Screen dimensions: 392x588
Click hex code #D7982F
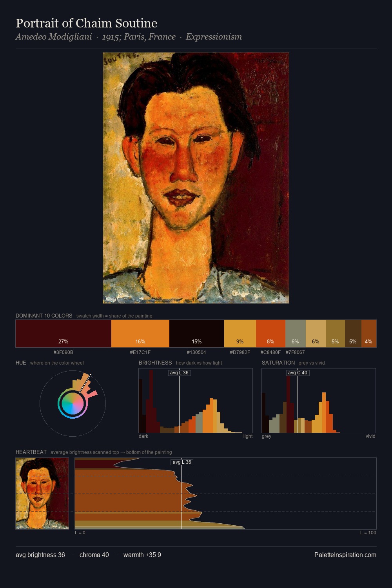(240, 352)
